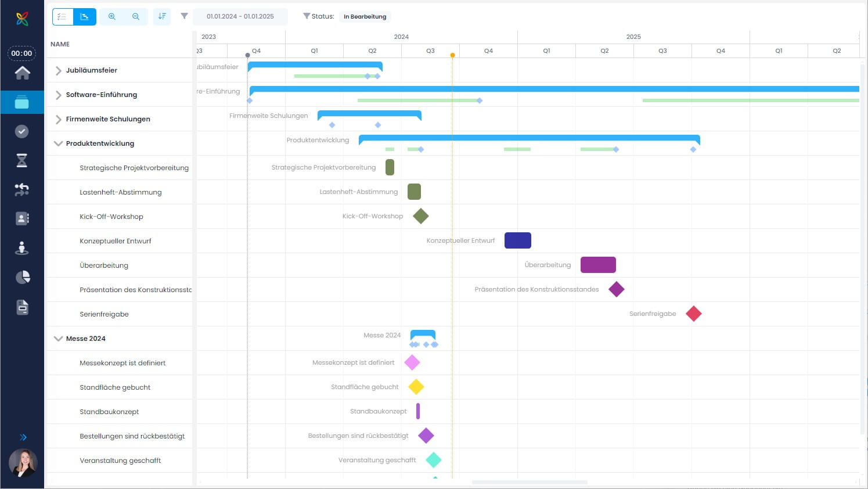
Task: Click the zoom out magnifier icon
Action: coord(136,16)
